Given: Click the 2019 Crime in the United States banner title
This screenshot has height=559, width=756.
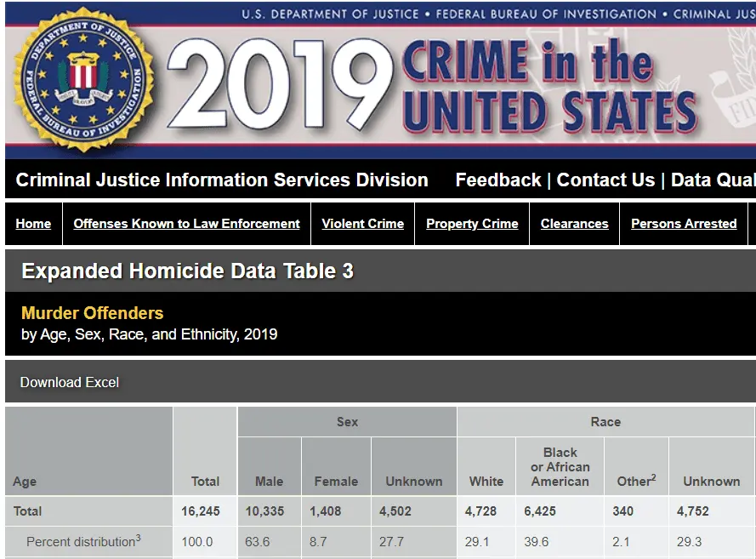Looking at the screenshot, I should point(434,85).
